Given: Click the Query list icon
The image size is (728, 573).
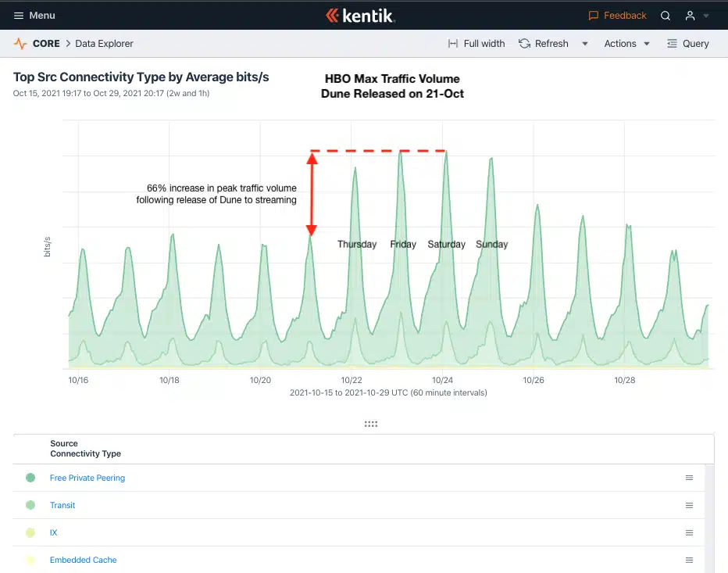Looking at the screenshot, I should click(x=672, y=44).
